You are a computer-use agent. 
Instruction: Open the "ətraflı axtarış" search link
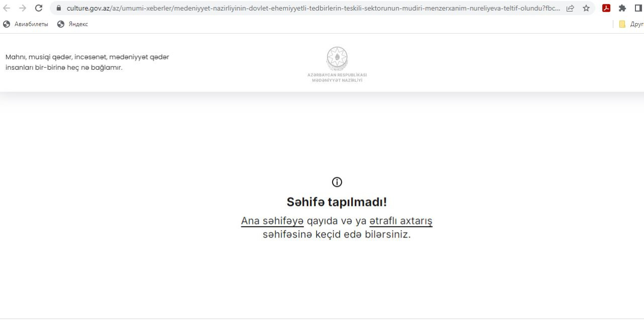tap(400, 221)
